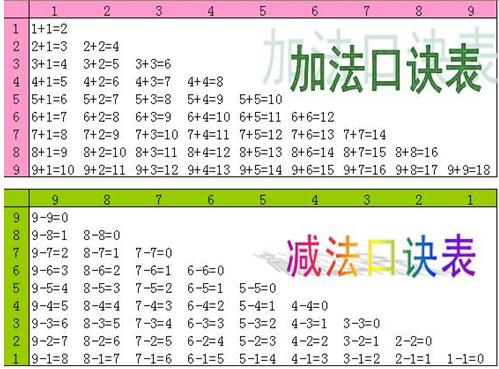499x369 pixels.
Task: Click green column header 7 of subtraction table
Action: pyautogui.click(x=159, y=200)
